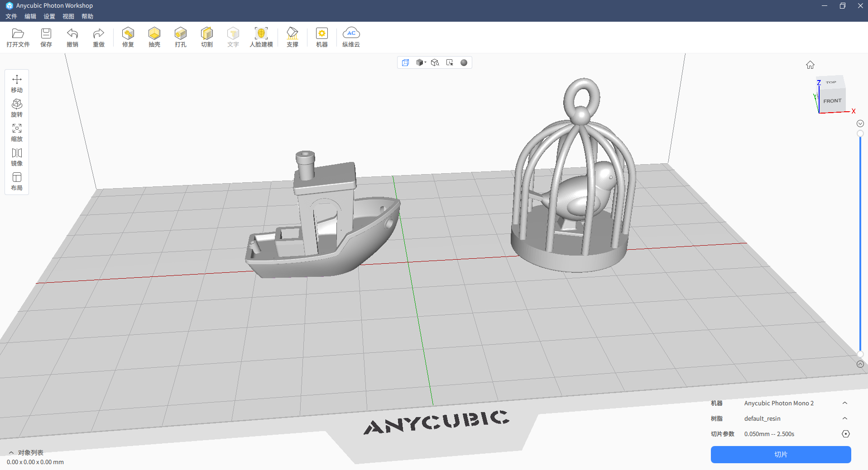Open 切片参数 slice settings gear icon
Viewport: 868px width, 470px height.
pos(846,434)
